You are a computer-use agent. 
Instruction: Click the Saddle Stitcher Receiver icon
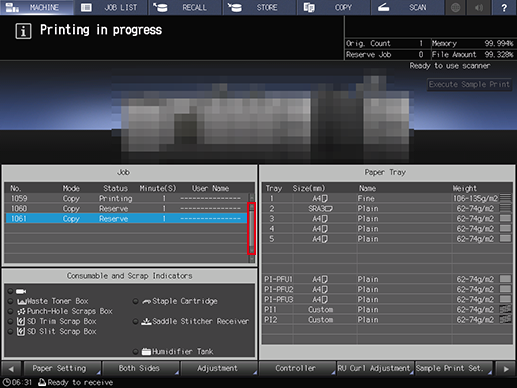(x=146, y=322)
